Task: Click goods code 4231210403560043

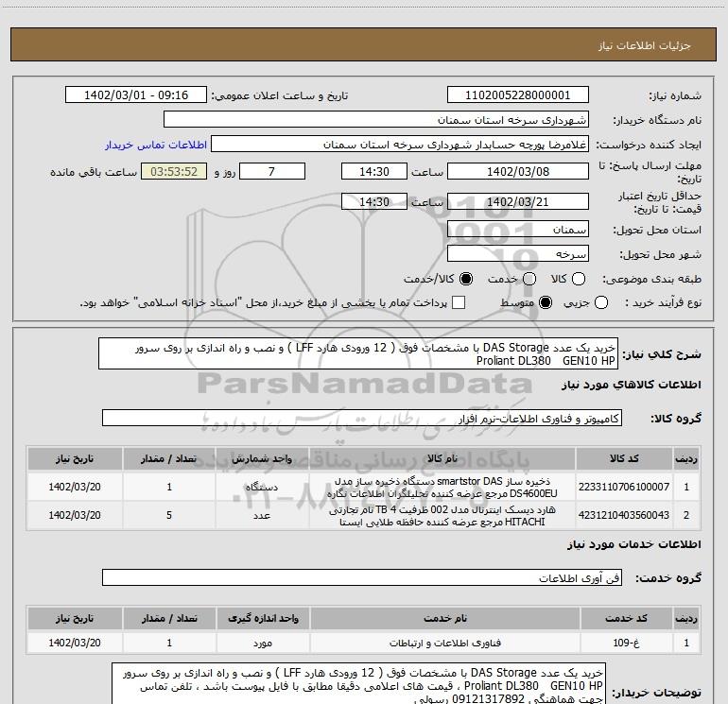Action: (x=624, y=515)
